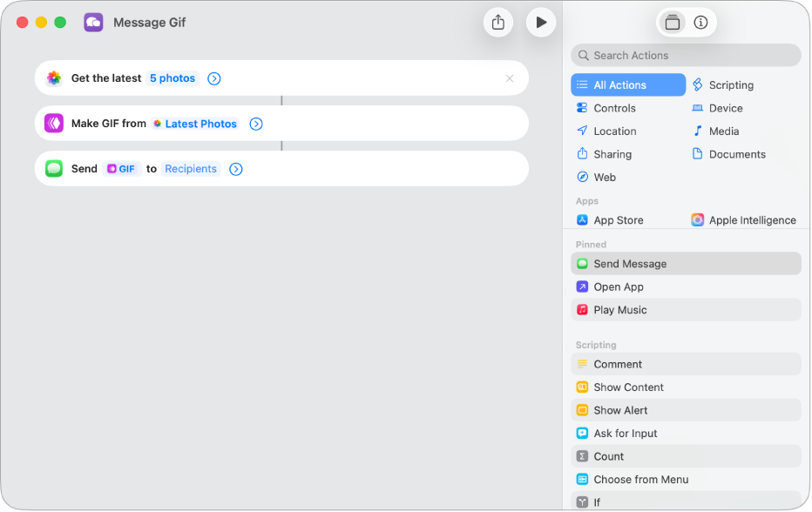Set the Recipients field
812x512 pixels.
click(x=191, y=169)
